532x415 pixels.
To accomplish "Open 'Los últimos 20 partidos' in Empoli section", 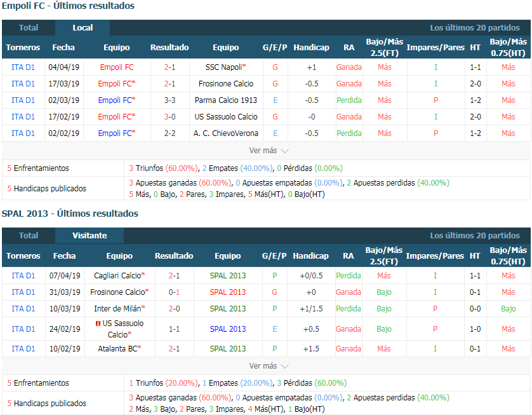I will pyautogui.click(x=475, y=28).
